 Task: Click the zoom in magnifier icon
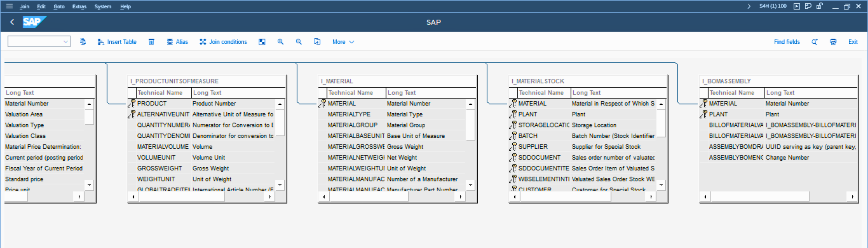pos(280,42)
